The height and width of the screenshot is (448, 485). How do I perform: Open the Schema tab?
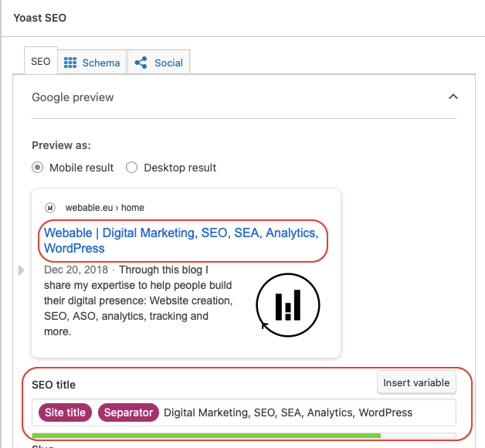point(92,63)
